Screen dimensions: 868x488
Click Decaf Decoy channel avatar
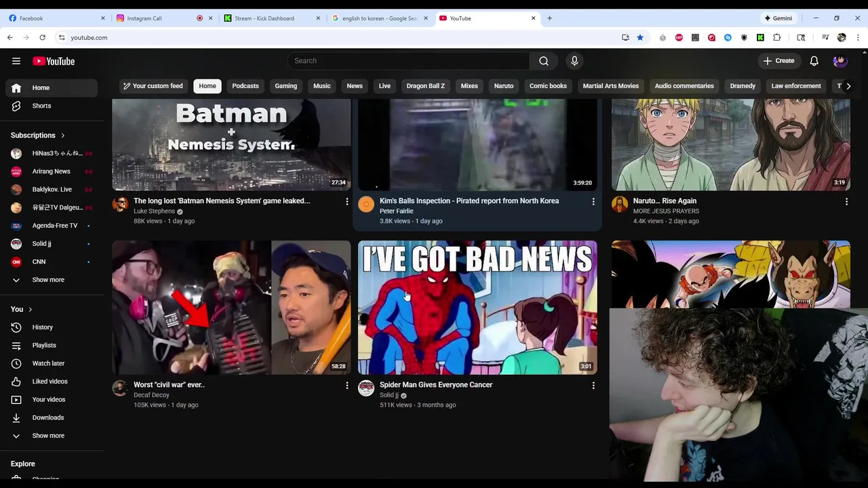[x=120, y=388]
